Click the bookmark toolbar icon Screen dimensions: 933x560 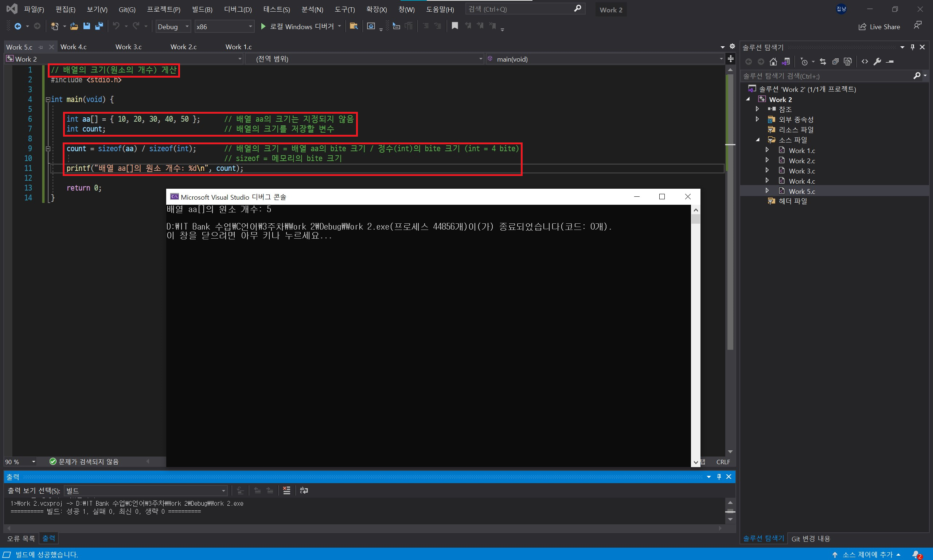pyautogui.click(x=455, y=26)
